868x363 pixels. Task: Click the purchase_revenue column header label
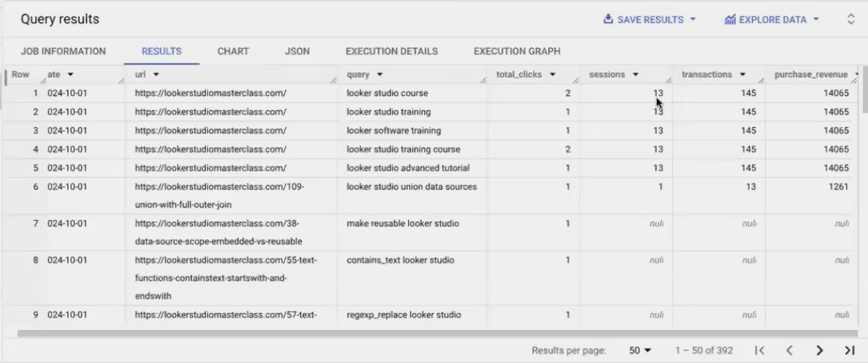811,74
